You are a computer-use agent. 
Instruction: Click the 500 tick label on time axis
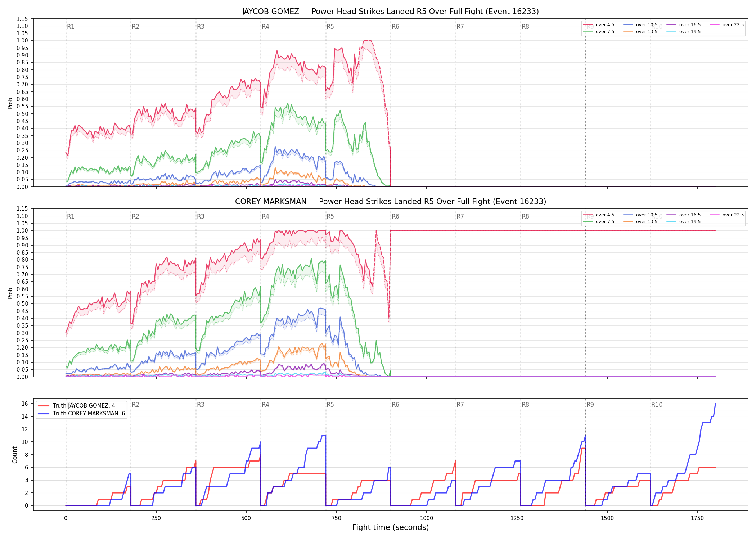(x=246, y=518)
